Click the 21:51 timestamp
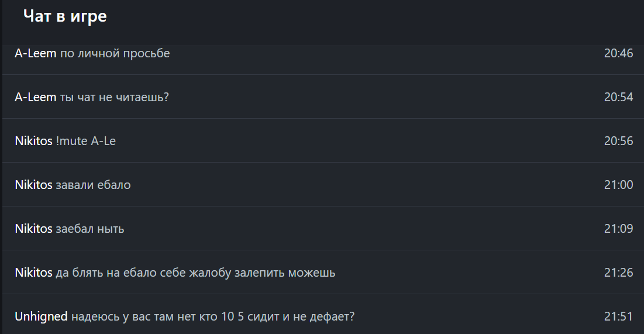Screen dimensions: 644x334 click(x=618, y=316)
